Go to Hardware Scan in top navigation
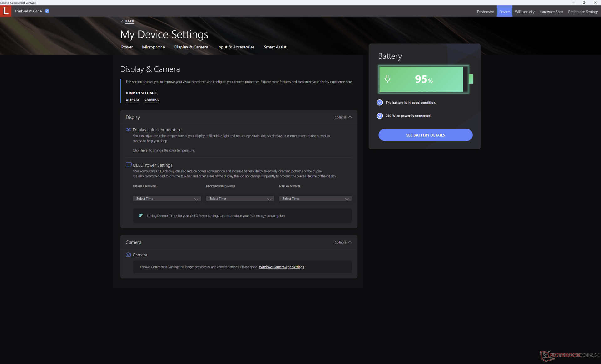The height and width of the screenshot is (364, 601). (551, 12)
